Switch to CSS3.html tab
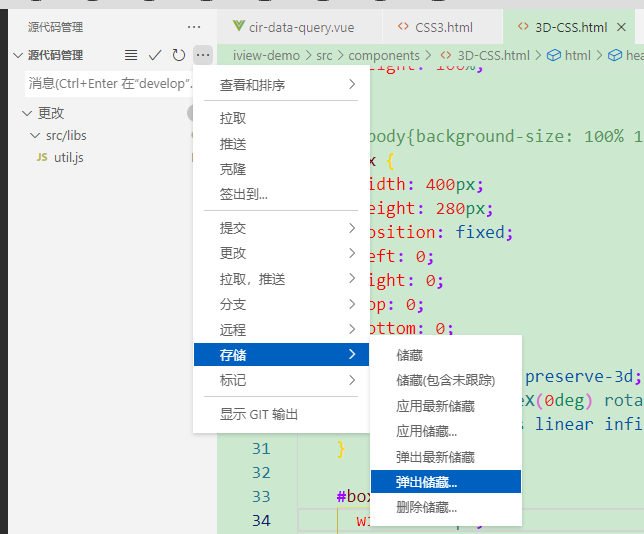 point(443,27)
